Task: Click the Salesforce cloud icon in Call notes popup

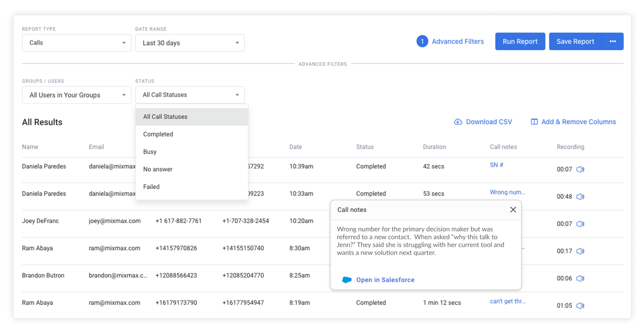Action: tap(347, 279)
